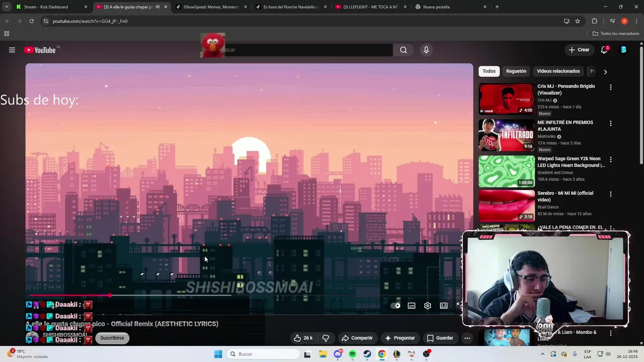This screenshot has height=362, width=644.
Task: Open the Chrome extensions puzzle icon
Action: (595, 21)
